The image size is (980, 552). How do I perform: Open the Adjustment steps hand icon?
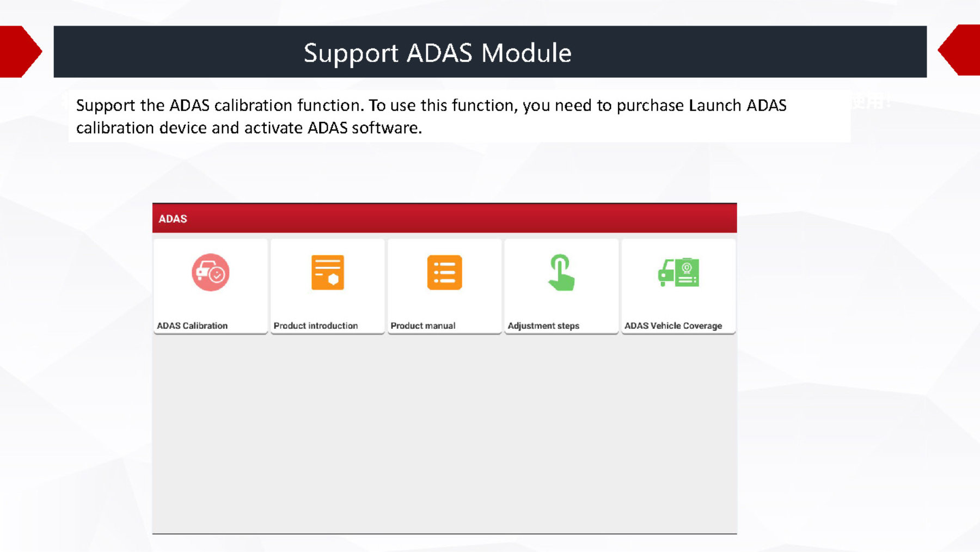(x=561, y=272)
